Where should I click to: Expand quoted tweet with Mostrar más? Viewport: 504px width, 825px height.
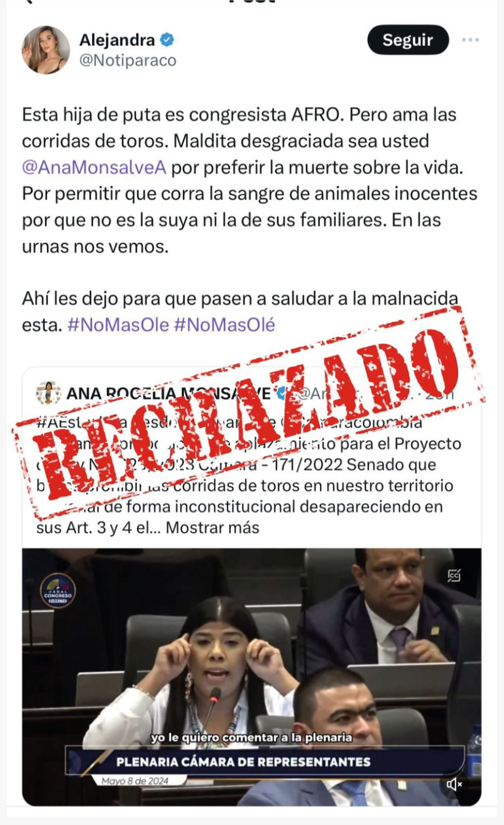click(x=212, y=528)
